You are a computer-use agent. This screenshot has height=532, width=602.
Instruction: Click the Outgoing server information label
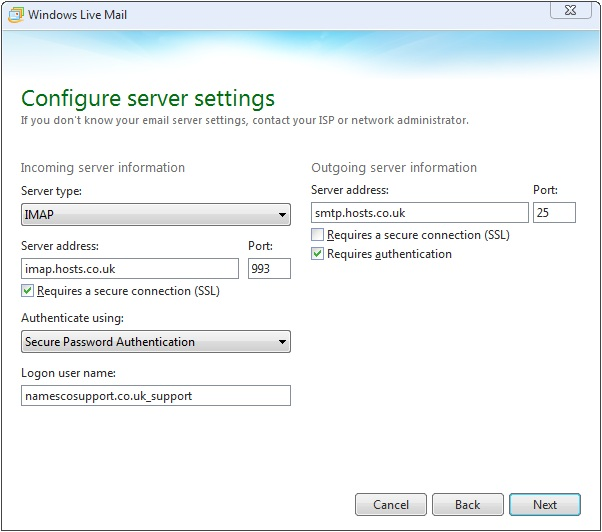(x=394, y=168)
